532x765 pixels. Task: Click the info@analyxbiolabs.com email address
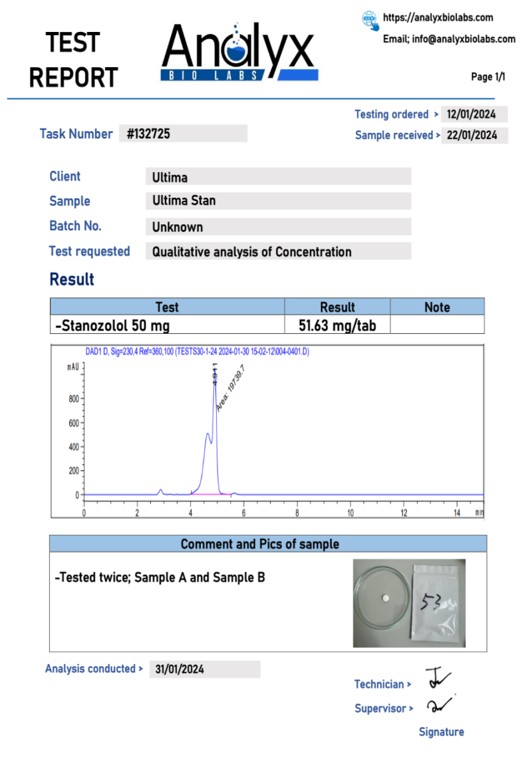tap(464, 39)
